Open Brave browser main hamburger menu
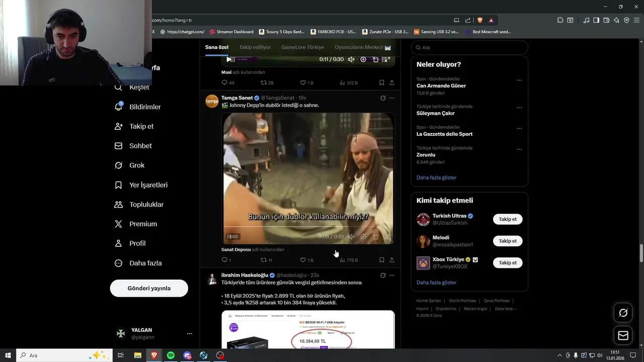The image size is (644, 362). click(636, 20)
